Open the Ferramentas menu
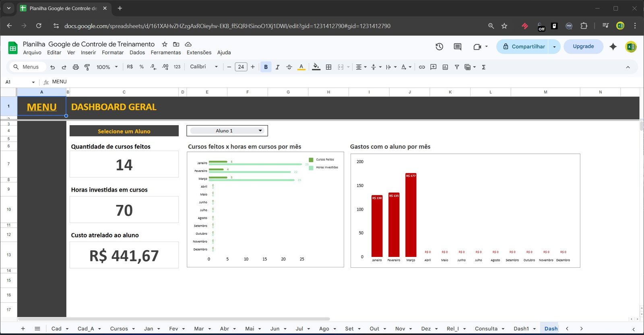644x335 pixels. tap(166, 52)
